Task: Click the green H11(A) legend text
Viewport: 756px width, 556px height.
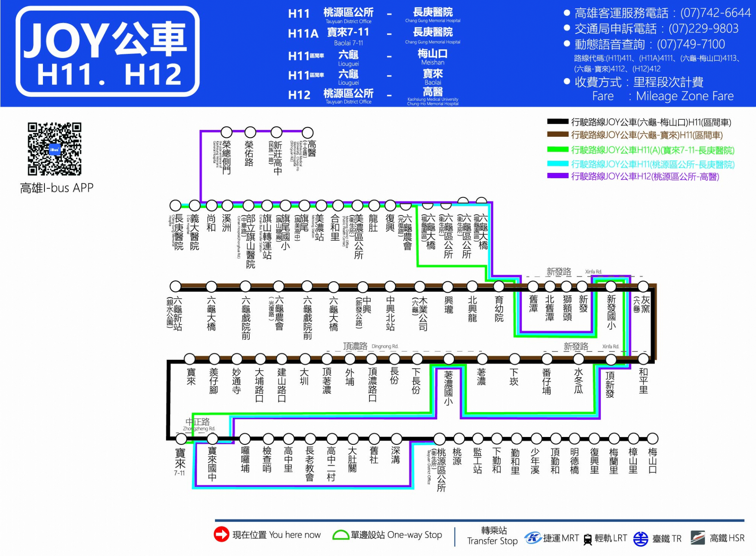Action: click(652, 150)
